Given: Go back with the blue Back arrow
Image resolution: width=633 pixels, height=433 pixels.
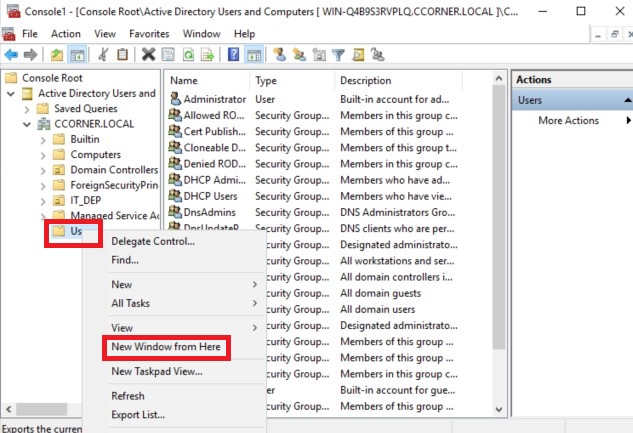Looking at the screenshot, I should pyautogui.click(x=11, y=54).
